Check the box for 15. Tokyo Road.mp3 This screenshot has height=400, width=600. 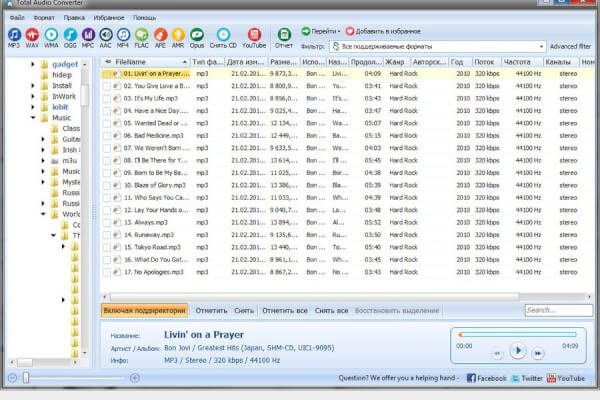107,248
